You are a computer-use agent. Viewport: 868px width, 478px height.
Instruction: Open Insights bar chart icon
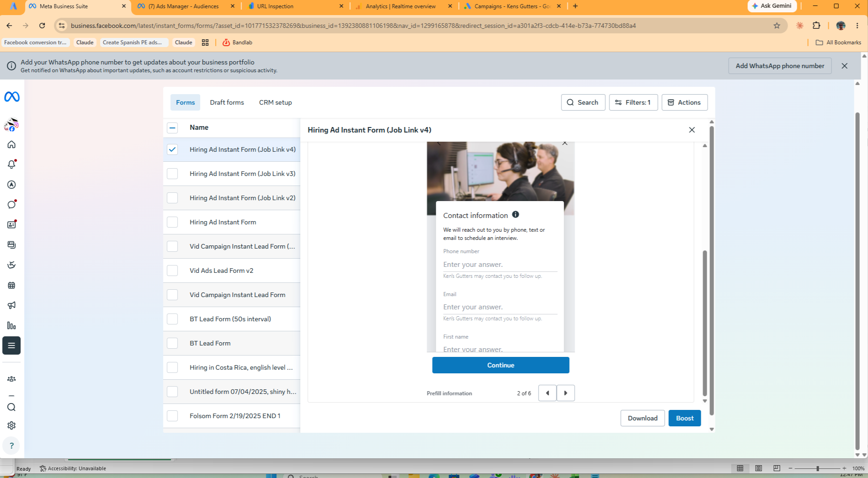tap(11, 325)
